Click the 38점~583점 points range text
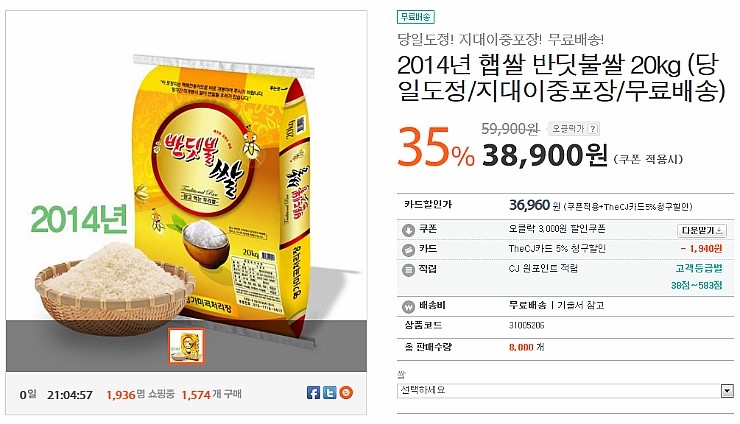The image size is (740, 424). [697, 286]
